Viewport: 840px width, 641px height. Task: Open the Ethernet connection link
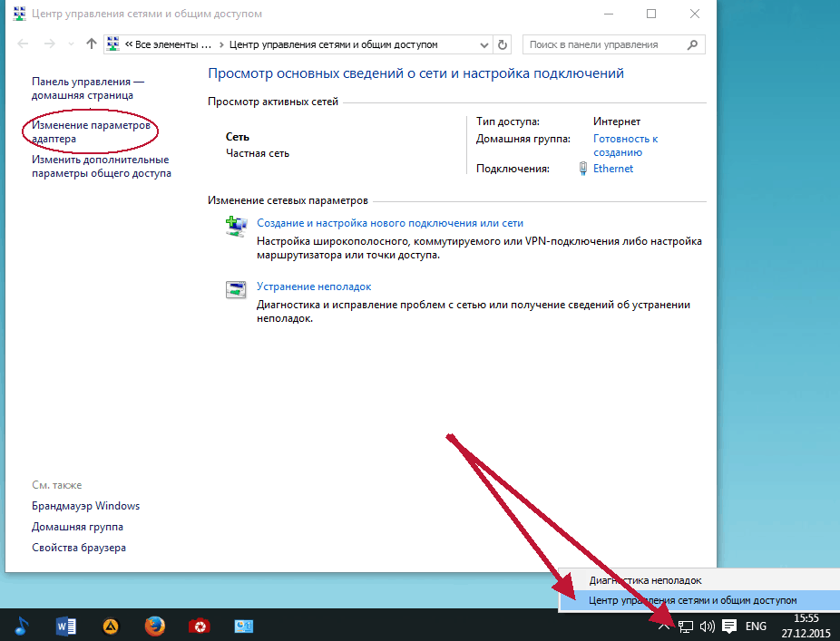[x=613, y=168]
